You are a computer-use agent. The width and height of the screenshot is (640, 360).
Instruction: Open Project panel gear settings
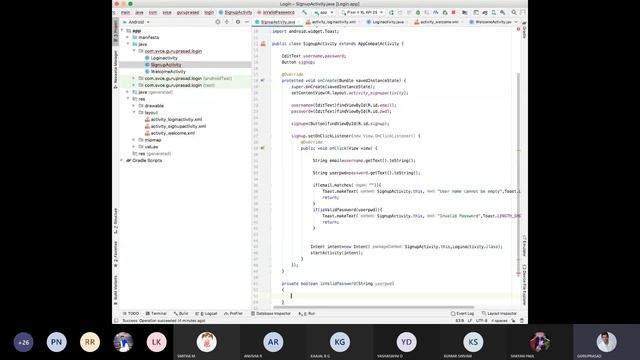pos(238,22)
